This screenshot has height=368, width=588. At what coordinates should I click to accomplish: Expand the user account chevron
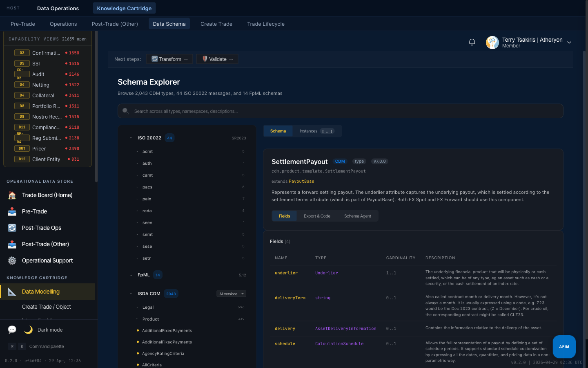pos(569,43)
